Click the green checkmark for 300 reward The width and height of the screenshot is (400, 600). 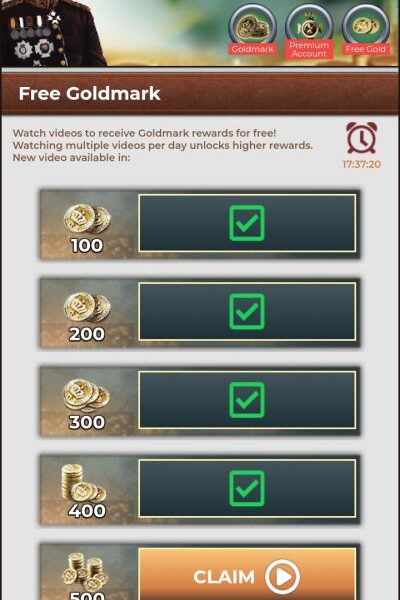247,400
